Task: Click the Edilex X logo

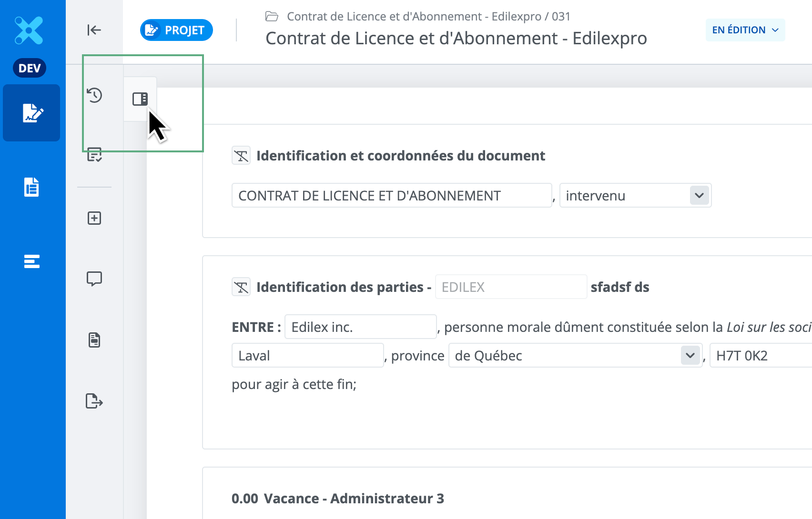Action: tap(29, 30)
